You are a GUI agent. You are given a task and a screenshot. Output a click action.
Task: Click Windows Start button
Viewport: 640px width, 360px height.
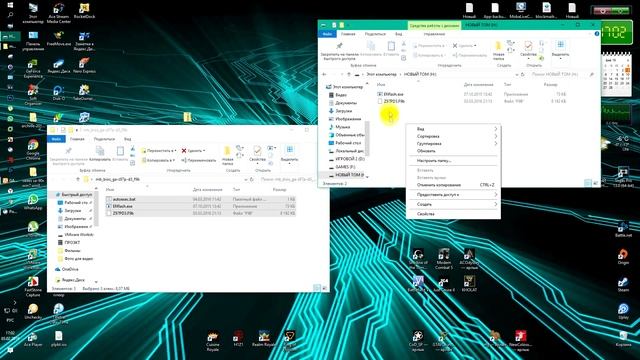point(10,5)
